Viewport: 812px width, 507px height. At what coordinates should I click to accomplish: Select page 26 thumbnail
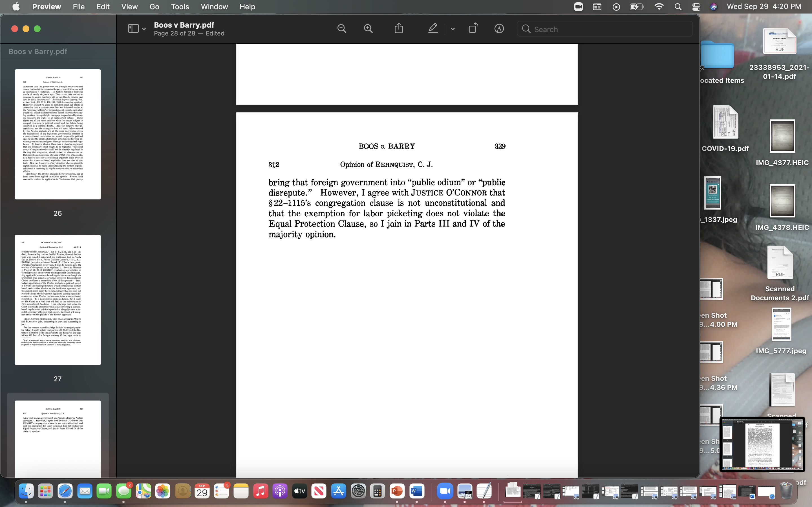(58, 134)
